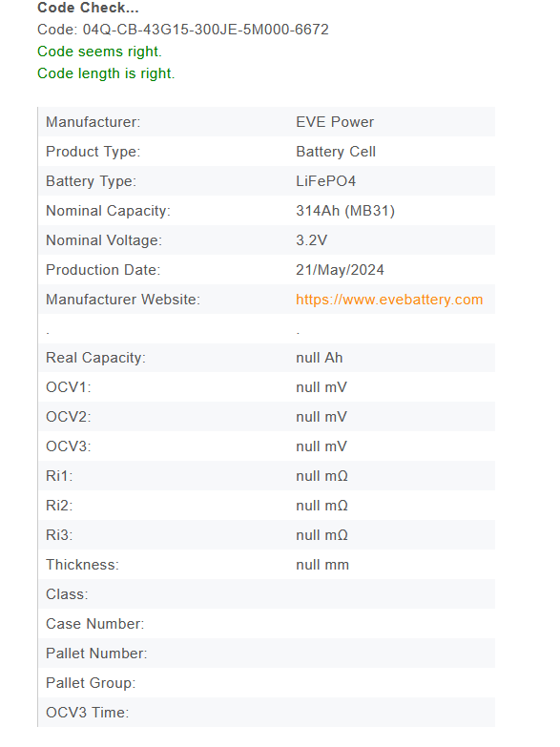Select the Pallet Number row label

[x=96, y=654]
